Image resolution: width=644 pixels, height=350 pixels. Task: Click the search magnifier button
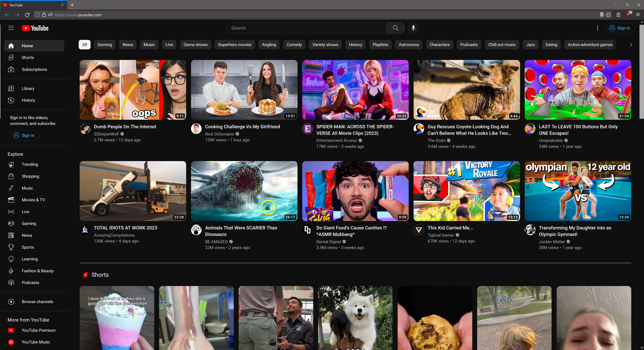pos(395,28)
